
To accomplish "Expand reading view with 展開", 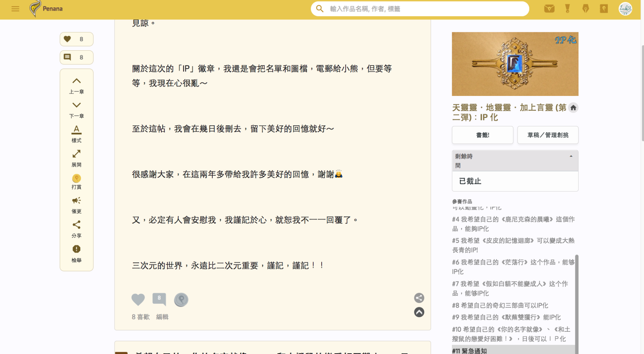I will (x=76, y=159).
